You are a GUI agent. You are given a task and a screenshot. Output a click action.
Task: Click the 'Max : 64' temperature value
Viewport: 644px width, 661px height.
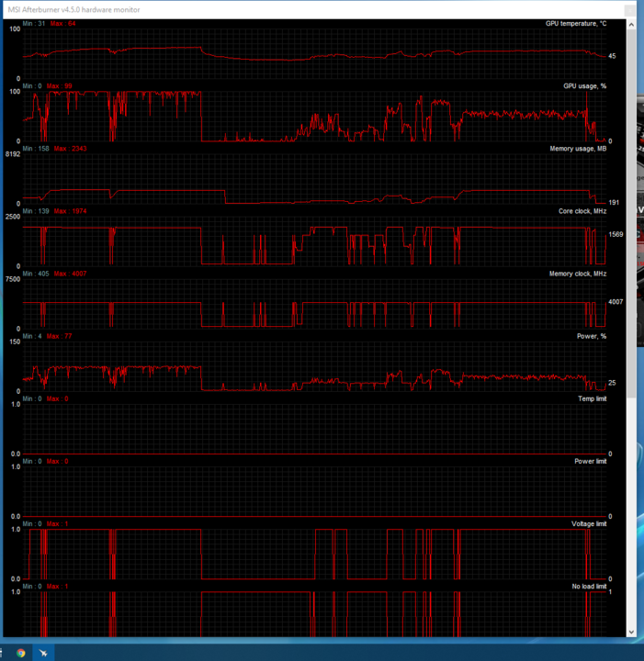point(62,24)
